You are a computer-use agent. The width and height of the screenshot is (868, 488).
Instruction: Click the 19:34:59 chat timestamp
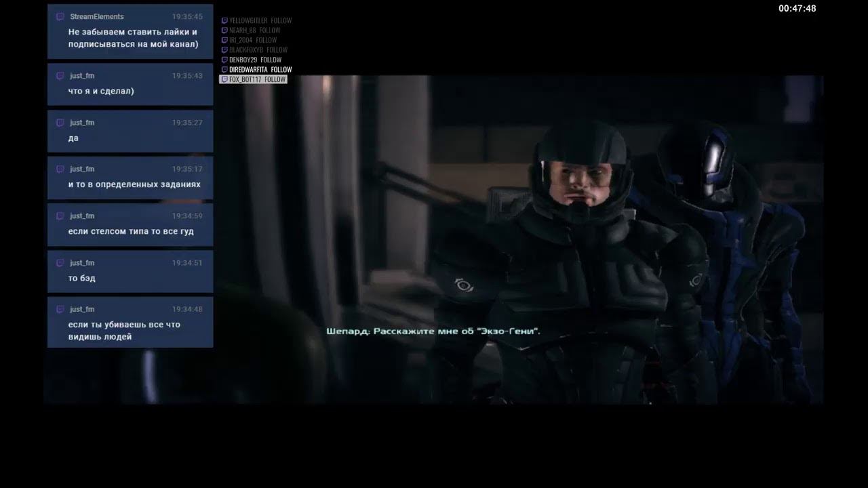187,216
